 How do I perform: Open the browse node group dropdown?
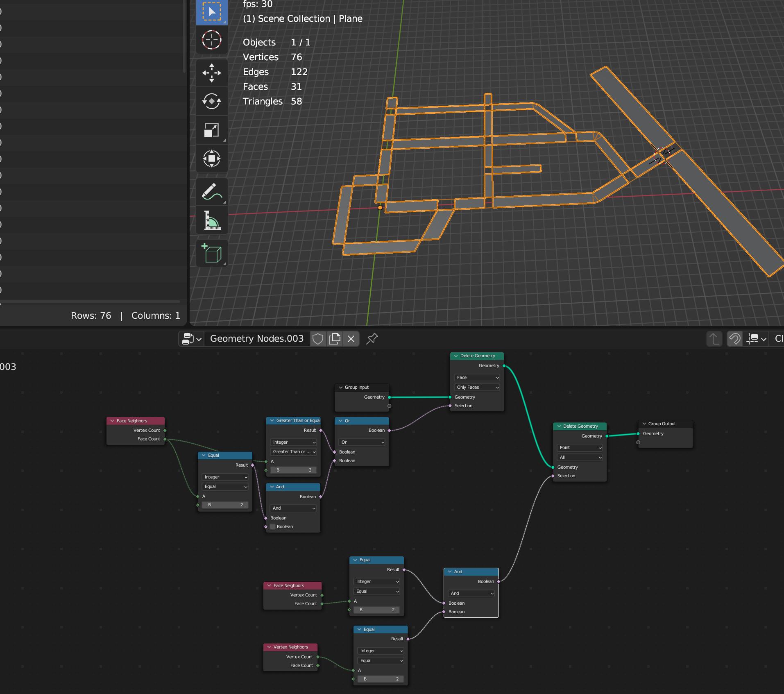click(x=192, y=339)
